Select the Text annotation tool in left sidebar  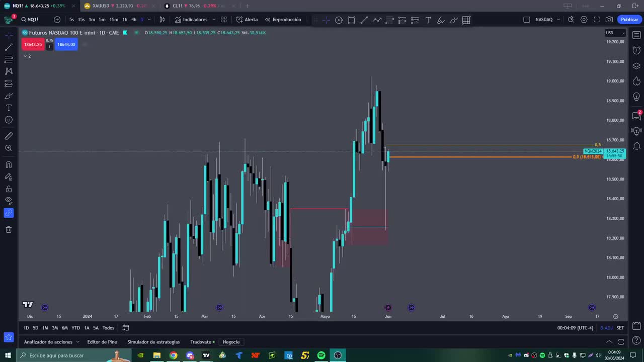[x=9, y=108]
